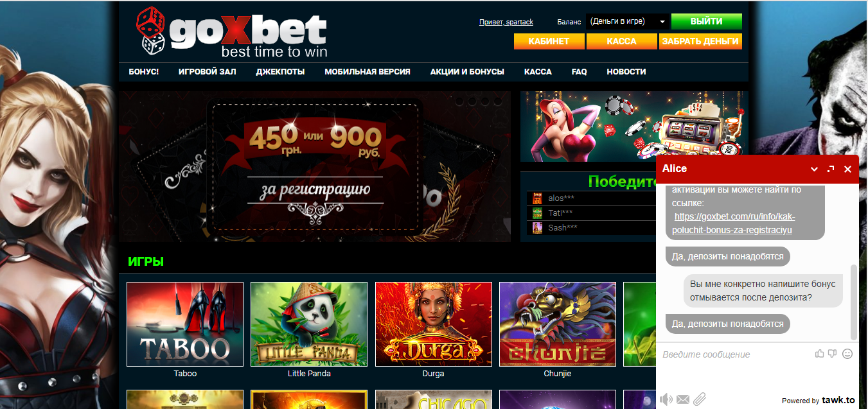This screenshot has width=868, height=409.
Task: Open the ДЖЕКПОТЫ menu item
Action: click(280, 72)
